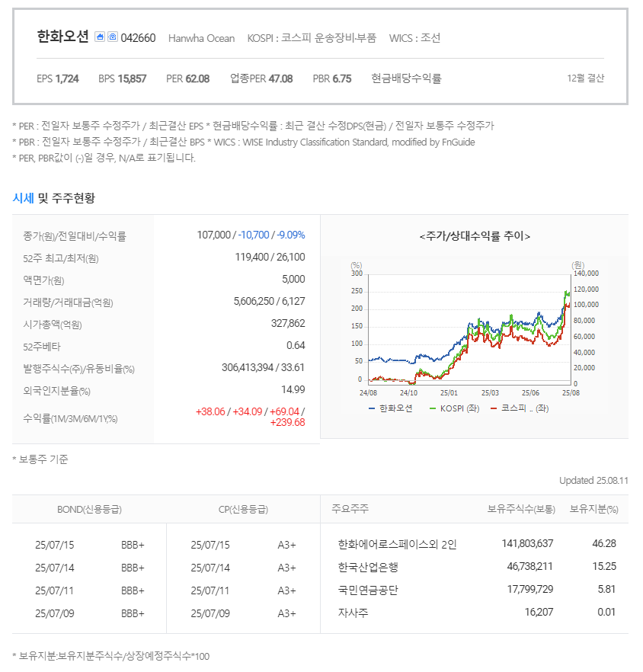Click the Hanwha Ocean English name
The width and height of the screenshot is (643, 672).
[201, 39]
